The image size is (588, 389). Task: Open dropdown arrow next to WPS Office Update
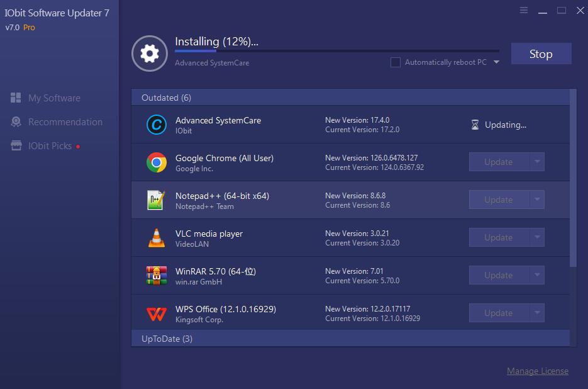click(x=537, y=313)
